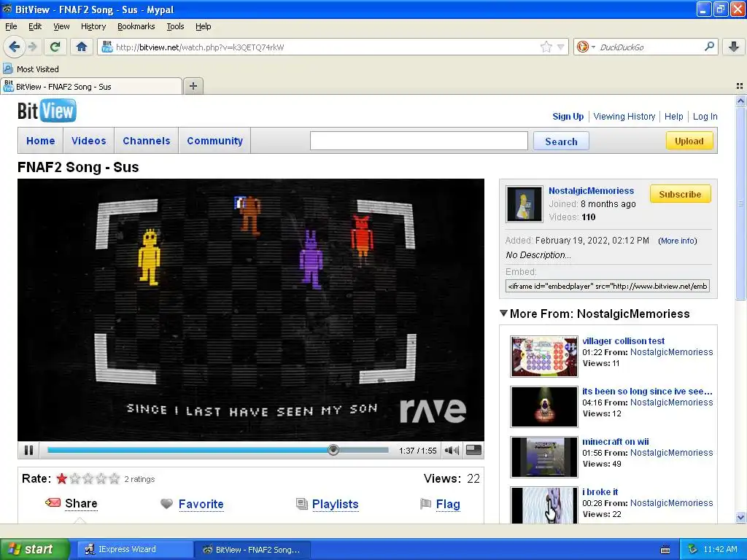This screenshot has height=560, width=747.
Task: Subscribe to NostalgicMemoriess channel
Action: [680, 194]
